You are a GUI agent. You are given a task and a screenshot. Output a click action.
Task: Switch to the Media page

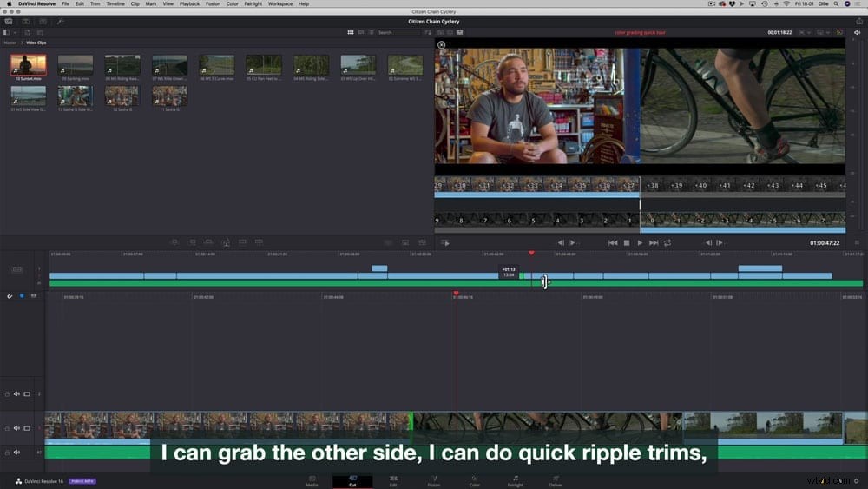312,480
